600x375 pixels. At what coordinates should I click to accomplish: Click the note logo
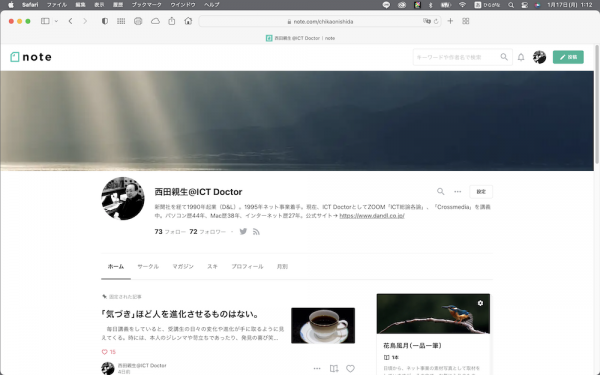click(31, 57)
